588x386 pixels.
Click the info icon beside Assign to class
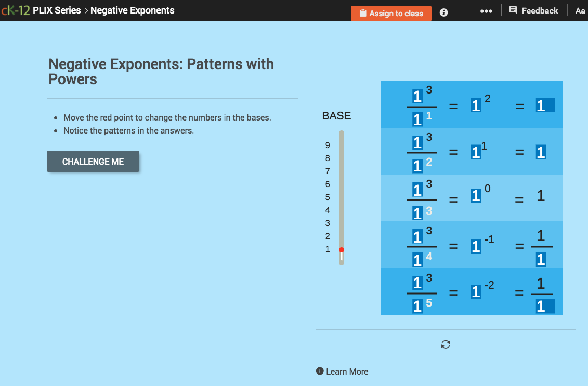pos(443,13)
